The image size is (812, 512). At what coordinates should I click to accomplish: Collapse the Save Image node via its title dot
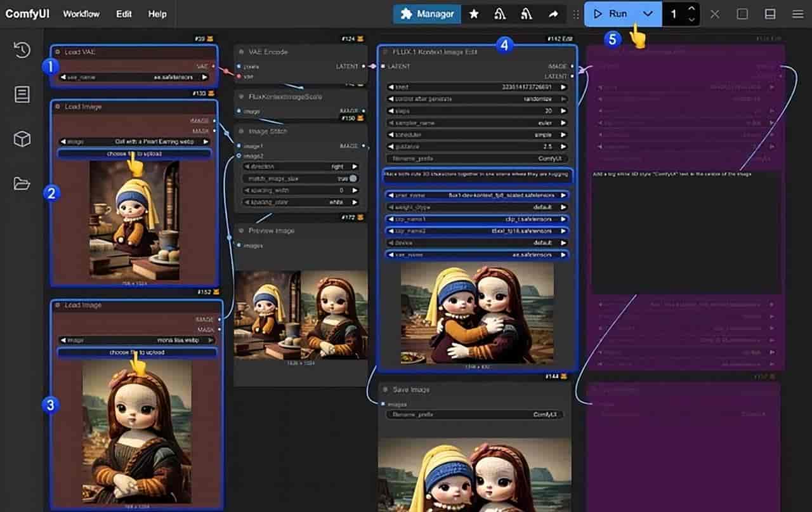pos(386,390)
